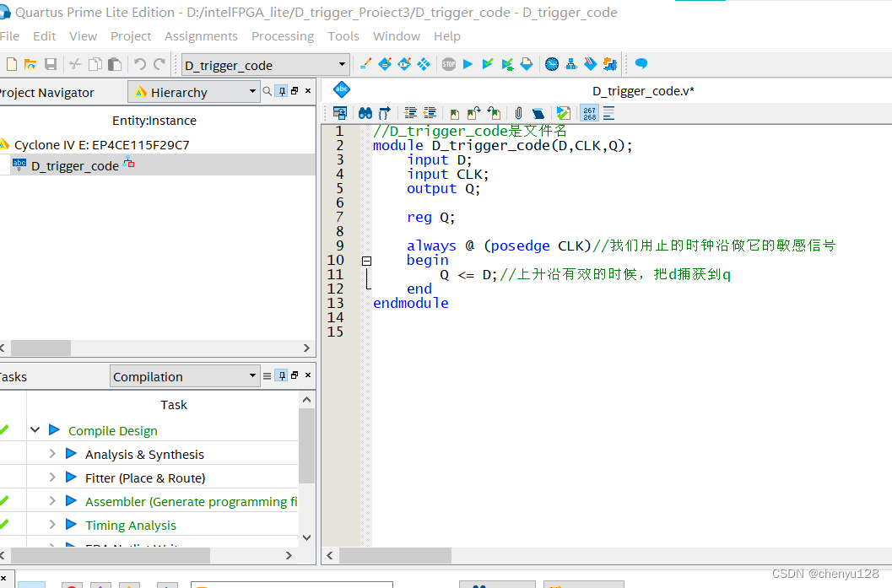Run Fitter (Place & Route) play button

(x=71, y=477)
